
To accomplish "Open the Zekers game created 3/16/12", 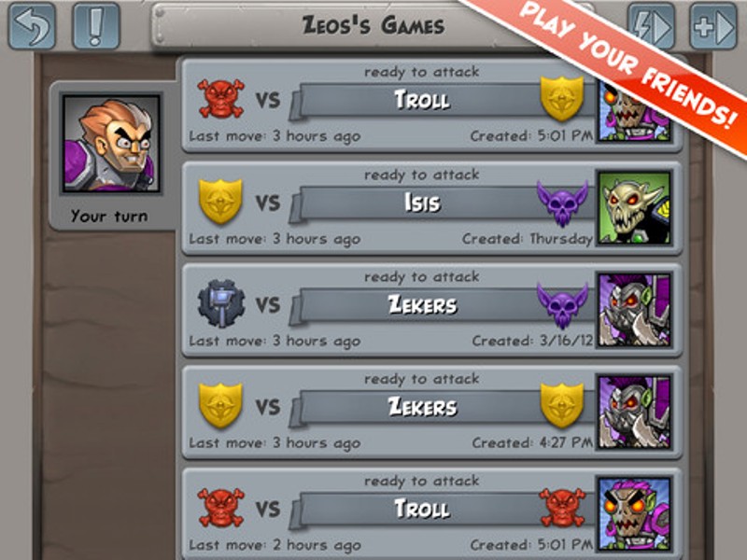I will 432,310.
